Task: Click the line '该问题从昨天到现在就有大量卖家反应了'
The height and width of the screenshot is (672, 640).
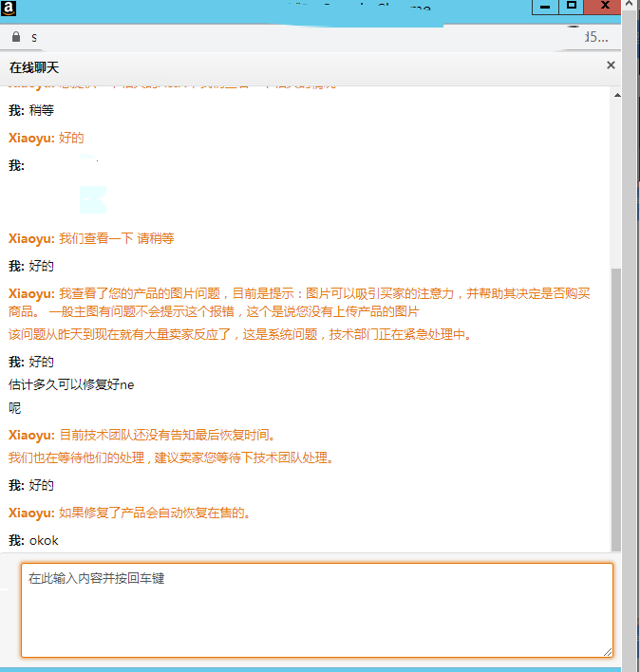Action: tap(240, 334)
